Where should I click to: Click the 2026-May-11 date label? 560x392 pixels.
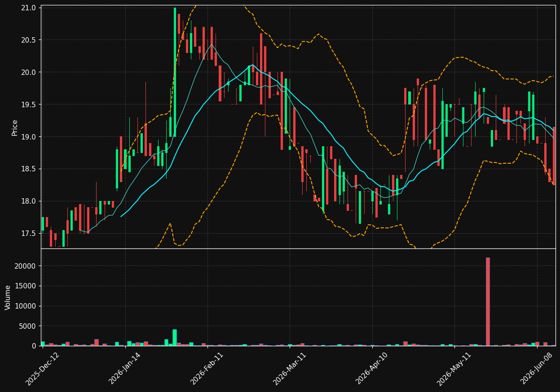pyautogui.click(x=454, y=369)
